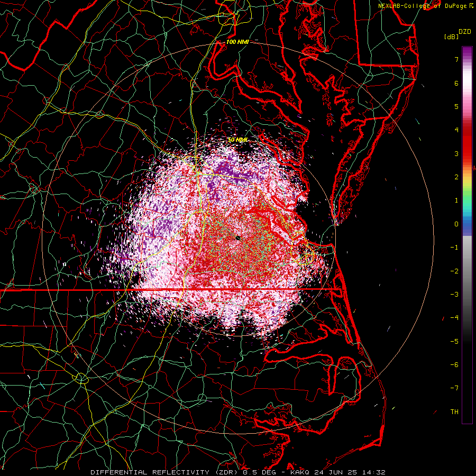
Task: Click the 100 NMI range ring label
Action: pos(237,42)
